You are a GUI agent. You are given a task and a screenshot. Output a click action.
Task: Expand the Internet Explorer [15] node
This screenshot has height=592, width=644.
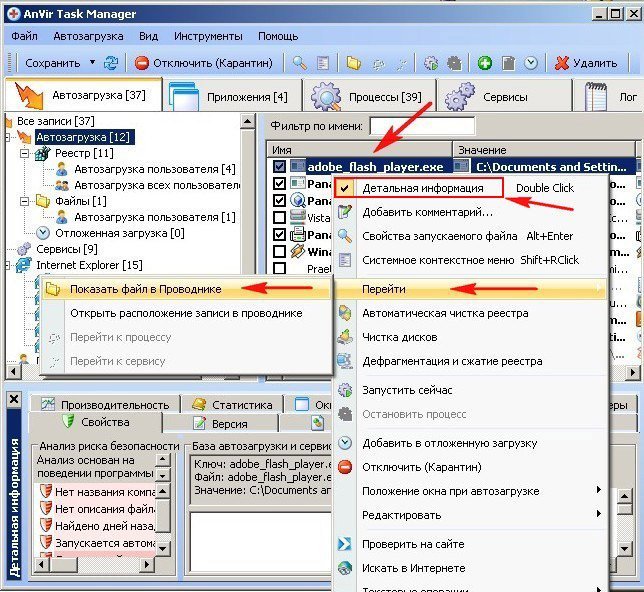8,265
